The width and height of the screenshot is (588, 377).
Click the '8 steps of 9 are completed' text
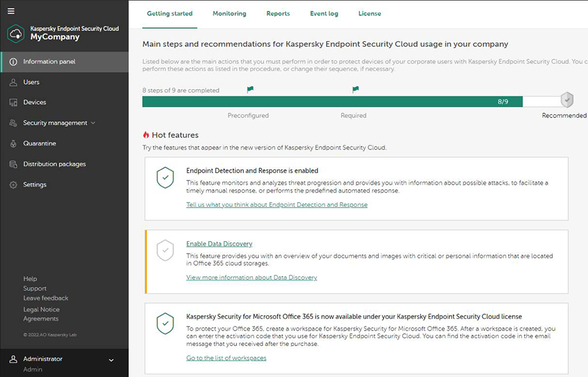pos(181,90)
